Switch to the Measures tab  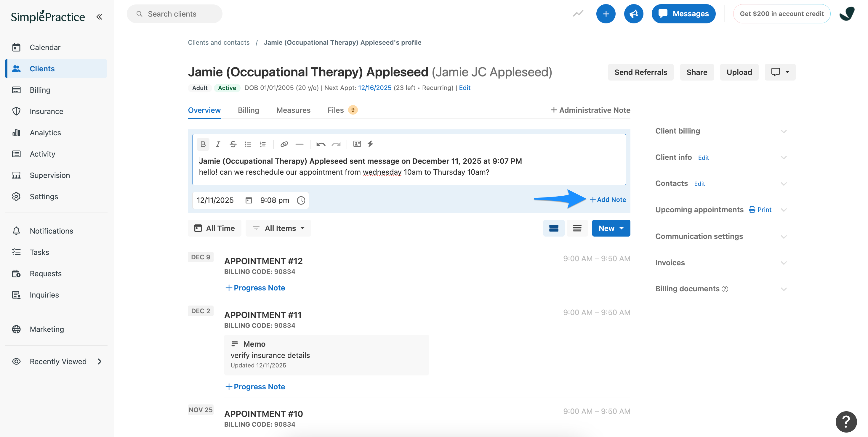click(x=293, y=110)
